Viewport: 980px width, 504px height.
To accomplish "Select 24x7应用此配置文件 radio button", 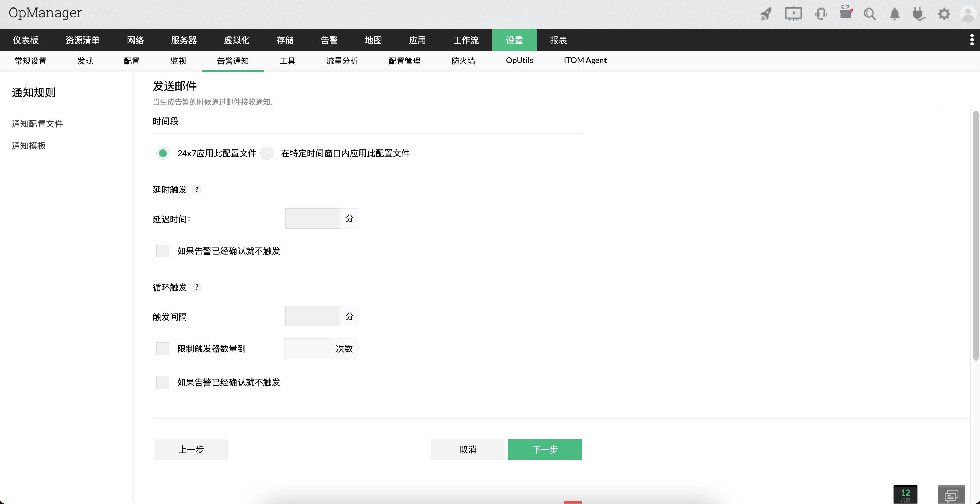I will [x=163, y=153].
